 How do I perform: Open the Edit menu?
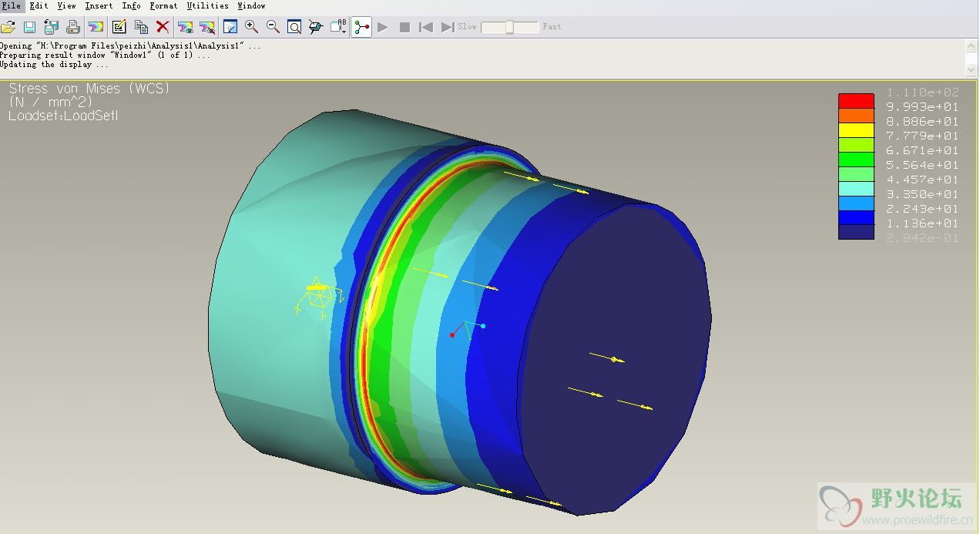39,5
